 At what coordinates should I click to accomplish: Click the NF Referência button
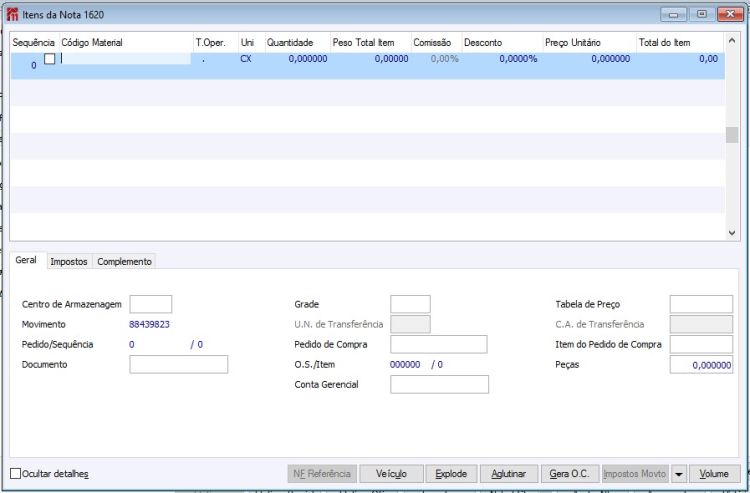click(322, 474)
